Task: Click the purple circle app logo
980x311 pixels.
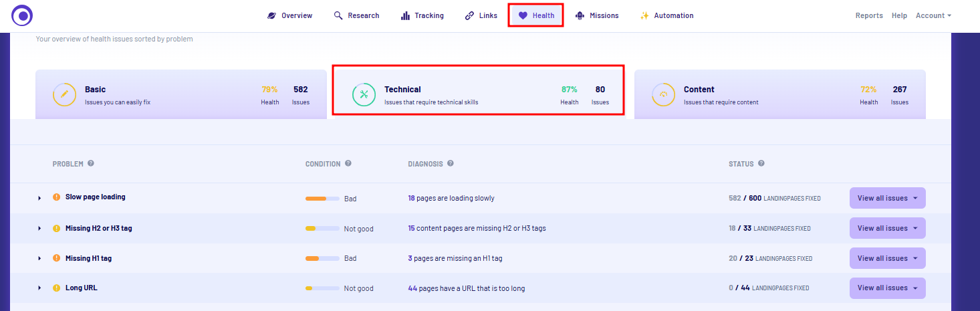Action: click(x=22, y=15)
